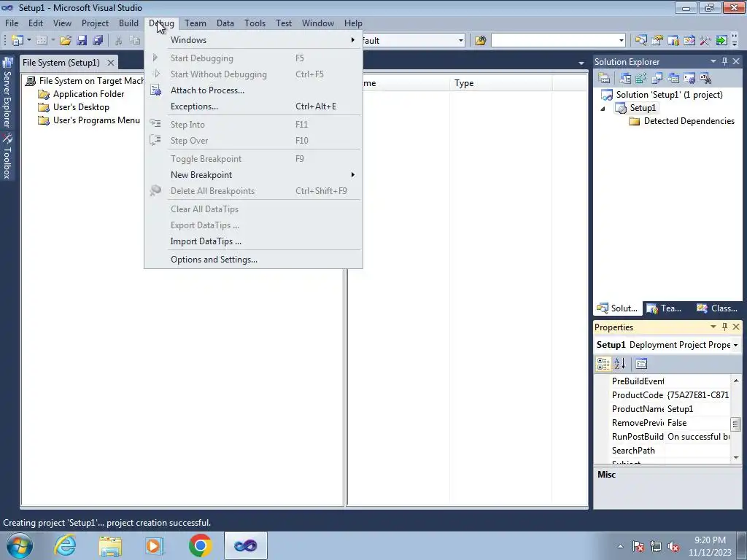The width and height of the screenshot is (747, 560).
Task: Open the Find combo box dropdown arrow
Action: pos(622,41)
